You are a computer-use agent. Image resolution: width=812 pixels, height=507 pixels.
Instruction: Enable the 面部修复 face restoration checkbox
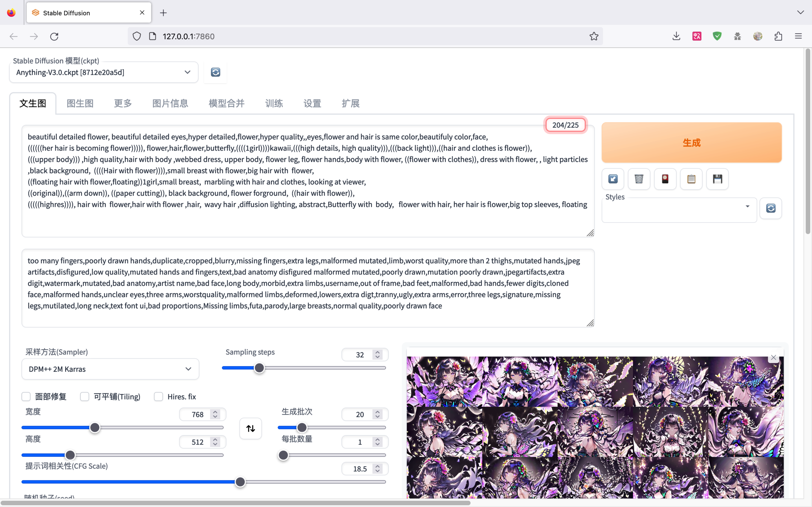click(x=26, y=397)
